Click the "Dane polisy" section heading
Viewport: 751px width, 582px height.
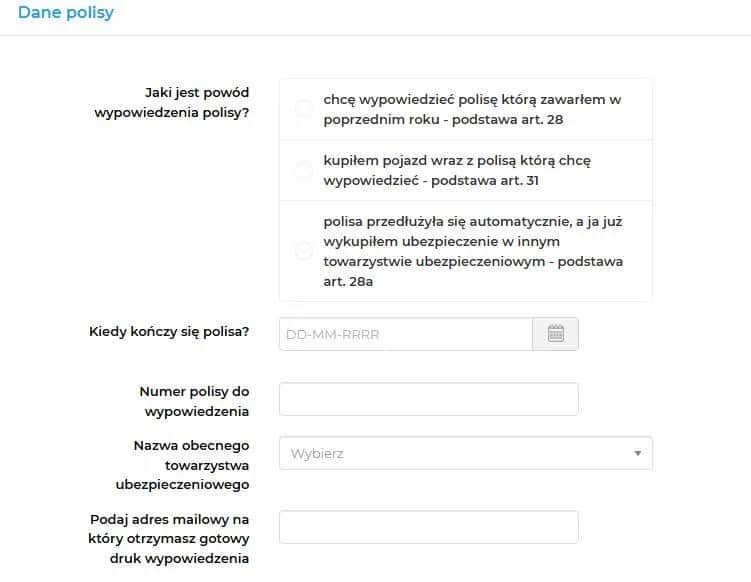tap(66, 13)
